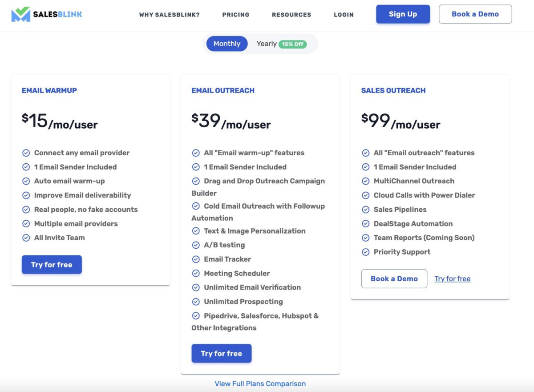534x392 pixels.
Task: Select the Monthly billing toggle
Action: [x=227, y=44]
